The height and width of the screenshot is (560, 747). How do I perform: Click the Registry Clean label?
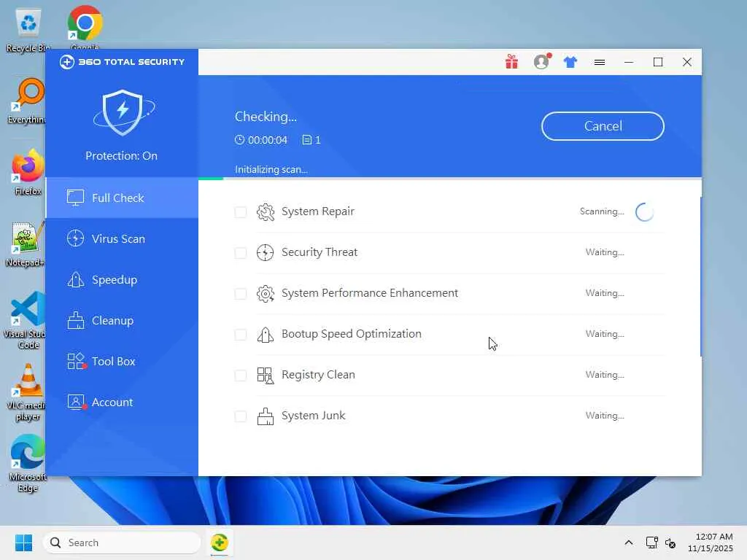(318, 376)
